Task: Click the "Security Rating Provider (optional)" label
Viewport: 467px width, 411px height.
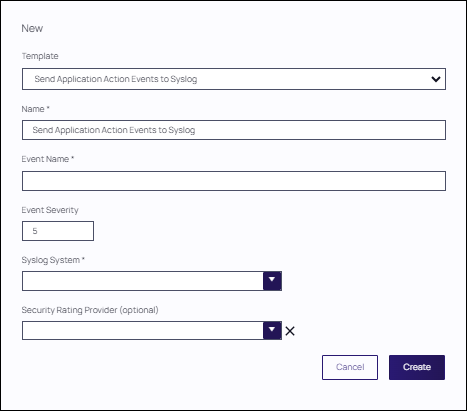Action: (x=90, y=310)
